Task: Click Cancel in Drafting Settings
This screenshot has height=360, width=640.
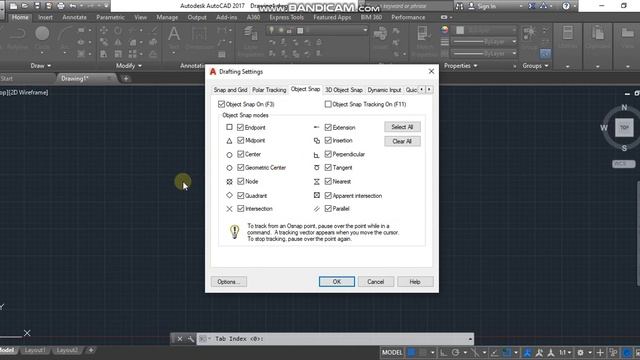Action: [x=376, y=282]
